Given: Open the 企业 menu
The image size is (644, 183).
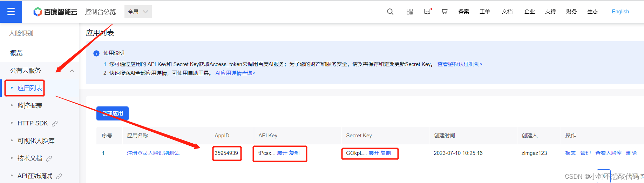Looking at the screenshot, I should [529, 12].
